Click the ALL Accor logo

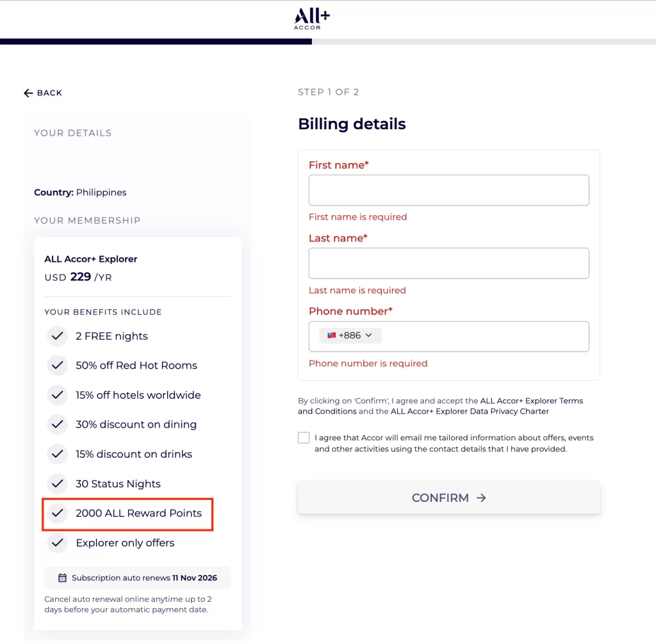[312, 19]
